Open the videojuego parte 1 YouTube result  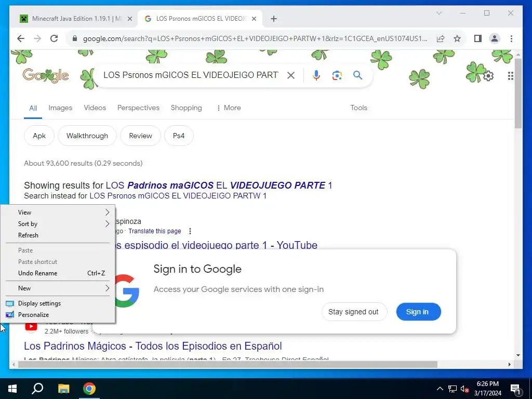[x=216, y=245]
